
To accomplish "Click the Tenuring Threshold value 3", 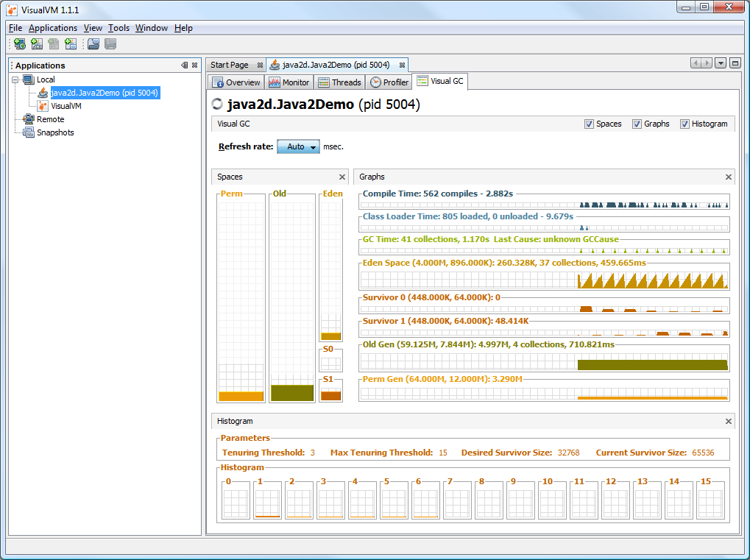I will point(312,453).
